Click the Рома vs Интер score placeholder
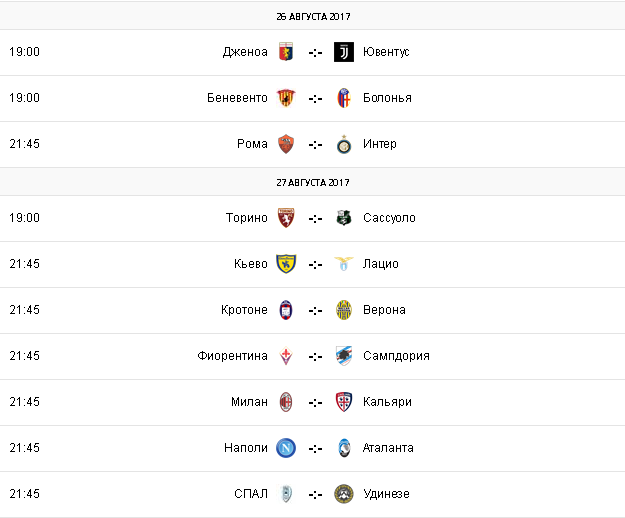625x518 pixels. click(315, 144)
